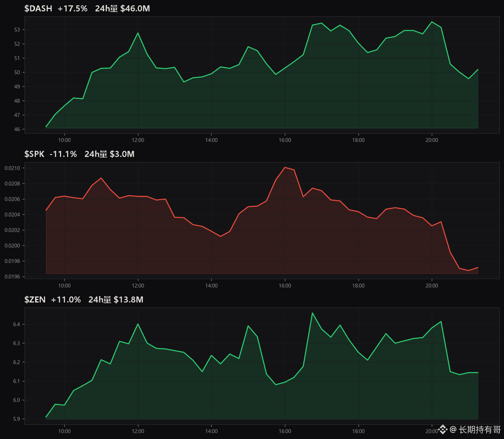Click the 10:00 tick on ZEN chart
Viewport: 504px width, 439px height.
pos(64,431)
